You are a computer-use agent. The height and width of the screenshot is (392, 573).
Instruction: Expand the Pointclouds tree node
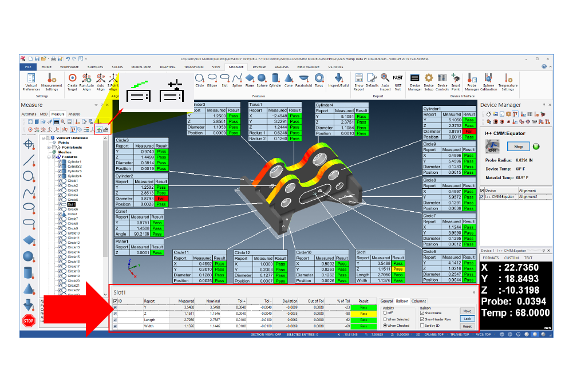click(x=49, y=147)
